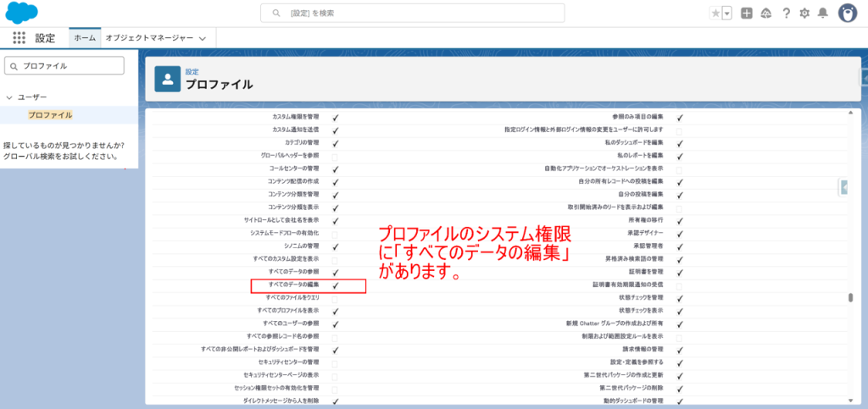
Task: Collapse the ユーザー tree section
Action: (8, 97)
